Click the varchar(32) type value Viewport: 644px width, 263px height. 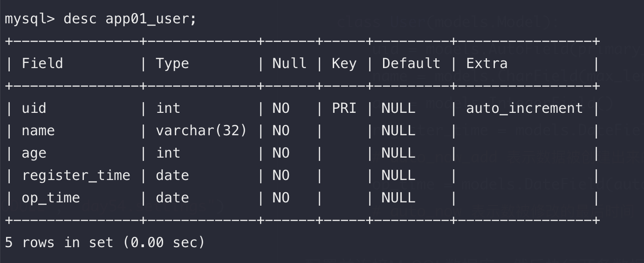(x=201, y=131)
